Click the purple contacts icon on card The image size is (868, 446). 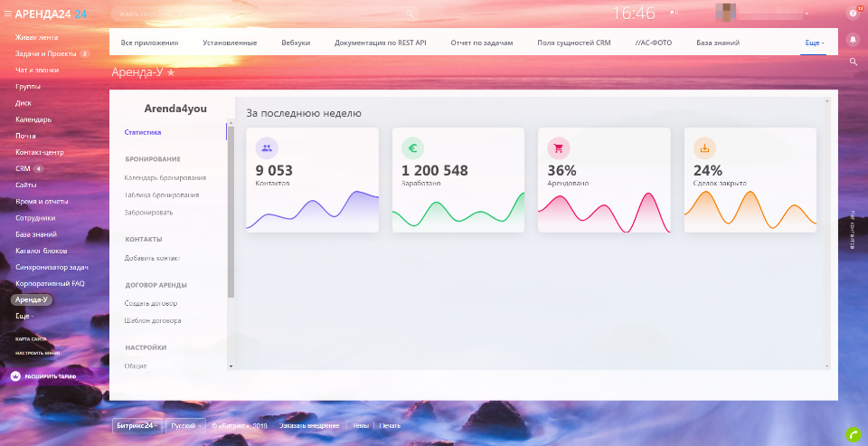[x=267, y=148]
